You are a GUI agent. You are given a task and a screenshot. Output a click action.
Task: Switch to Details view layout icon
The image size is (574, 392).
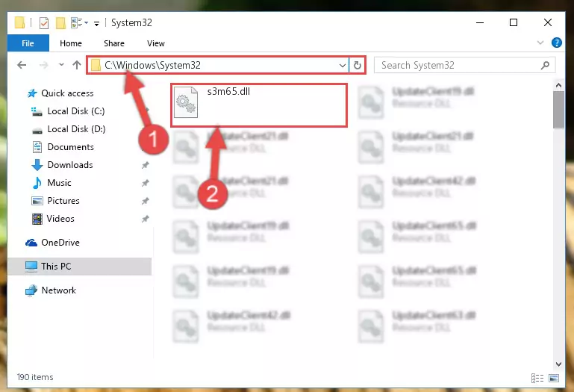(x=537, y=378)
